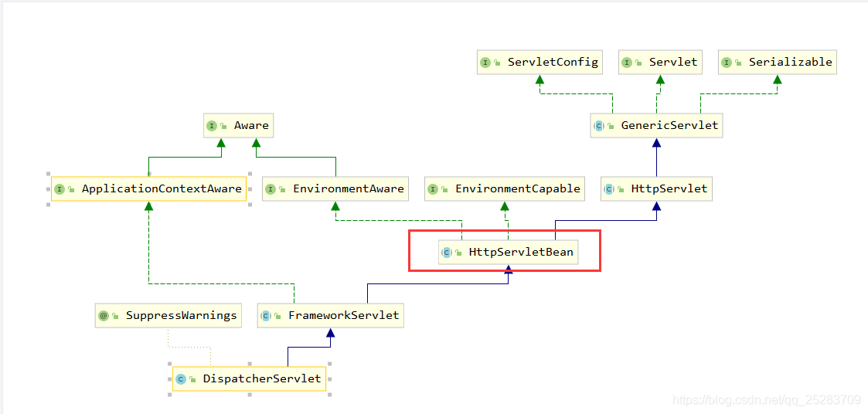Select the Servlet interface node
The height and width of the screenshot is (414, 868).
[x=661, y=62]
